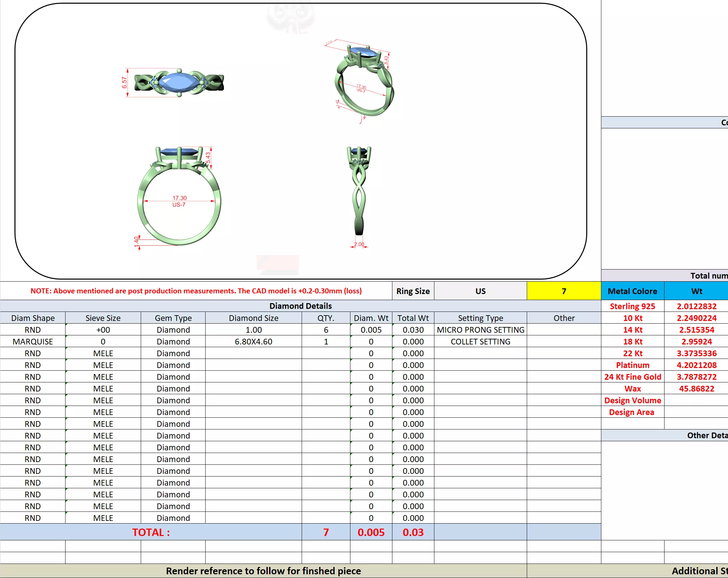Select the Diamond Details header
Screen dimensions: 728x578
pos(300,306)
